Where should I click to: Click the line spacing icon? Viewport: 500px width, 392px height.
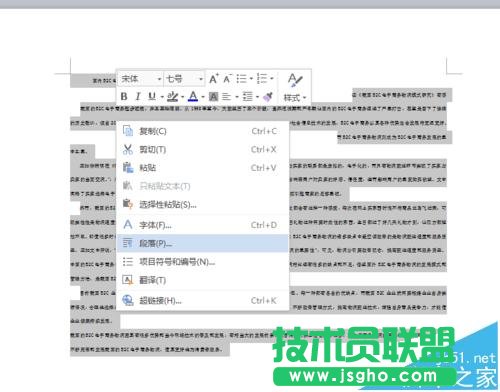pos(247,97)
